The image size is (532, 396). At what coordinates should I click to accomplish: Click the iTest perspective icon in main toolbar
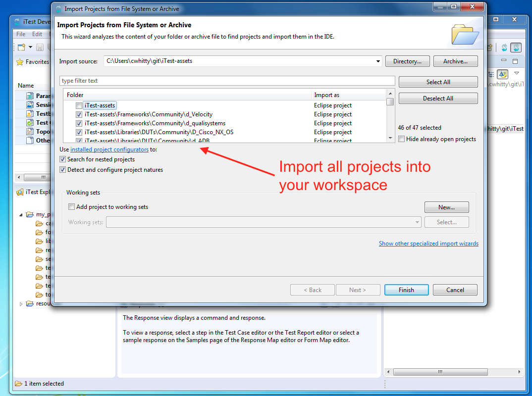click(x=504, y=48)
